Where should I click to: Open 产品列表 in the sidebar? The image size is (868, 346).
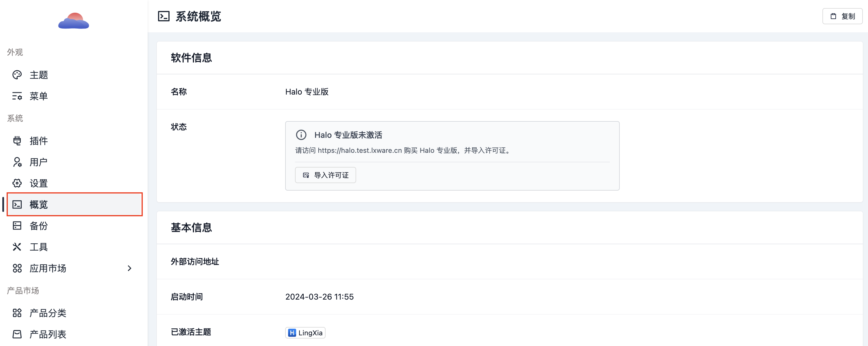(x=74, y=334)
